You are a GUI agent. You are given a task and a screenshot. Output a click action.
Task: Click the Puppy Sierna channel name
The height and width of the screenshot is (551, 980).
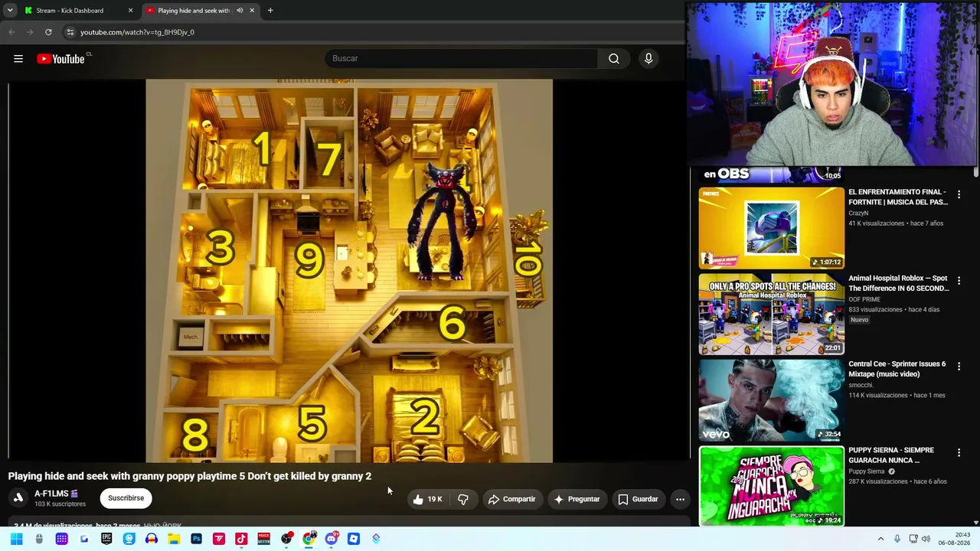coord(866,471)
